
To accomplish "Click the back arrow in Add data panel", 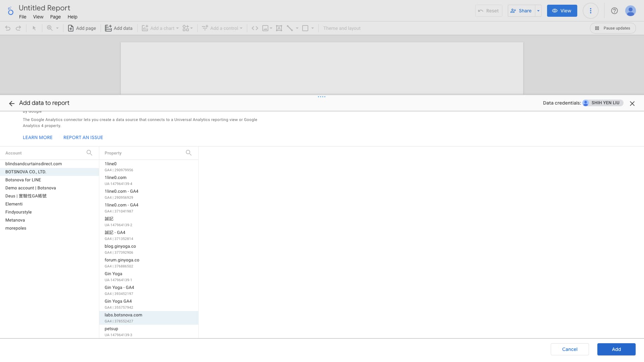I will tap(12, 104).
